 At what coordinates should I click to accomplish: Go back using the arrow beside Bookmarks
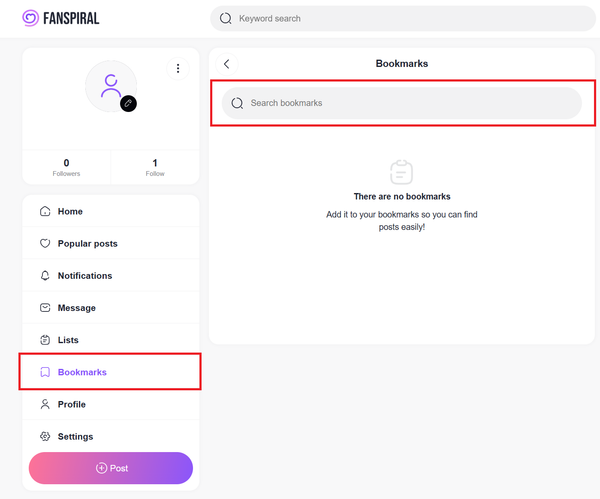pyautogui.click(x=227, y=64)
